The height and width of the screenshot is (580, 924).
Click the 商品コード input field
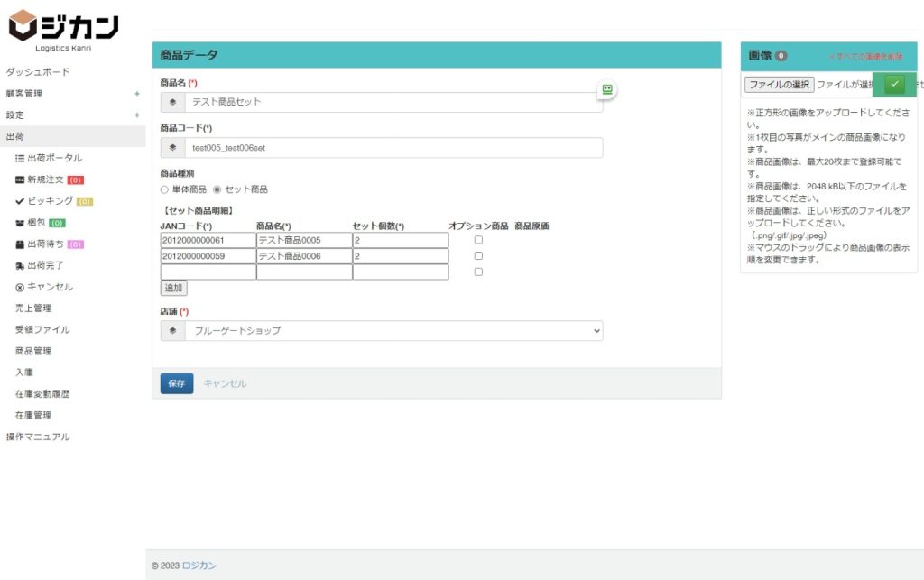point(393,148)
